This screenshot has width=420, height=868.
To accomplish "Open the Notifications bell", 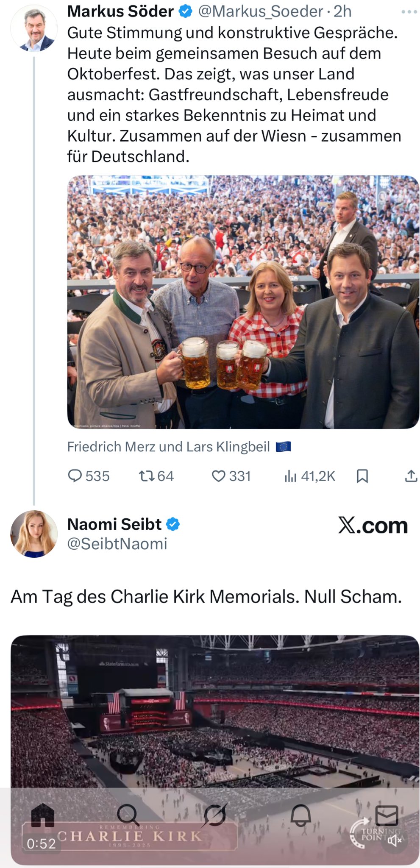I will (x=301, y=815).
